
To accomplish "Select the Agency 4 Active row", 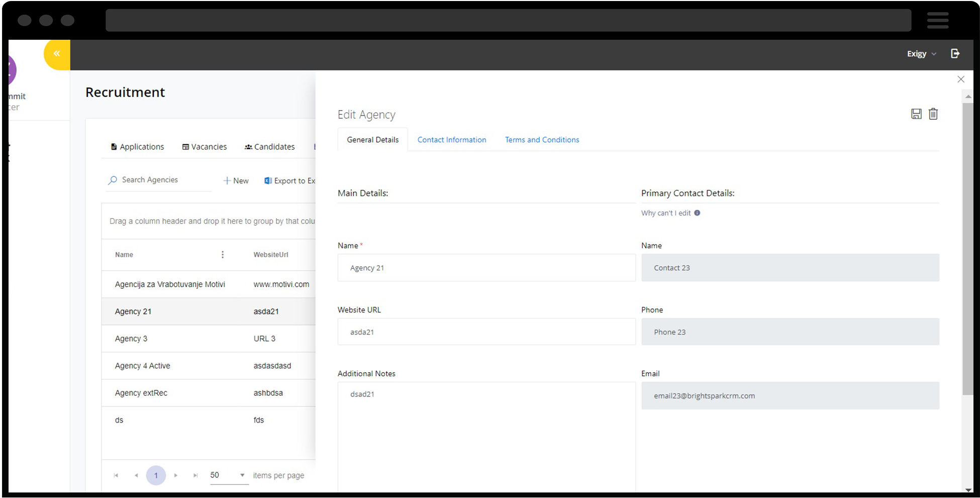I will click(x=209, y=366).
